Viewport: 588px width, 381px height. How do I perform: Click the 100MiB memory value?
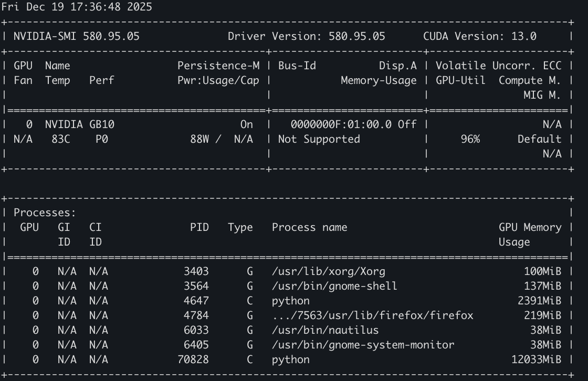(x=543, y=271)
